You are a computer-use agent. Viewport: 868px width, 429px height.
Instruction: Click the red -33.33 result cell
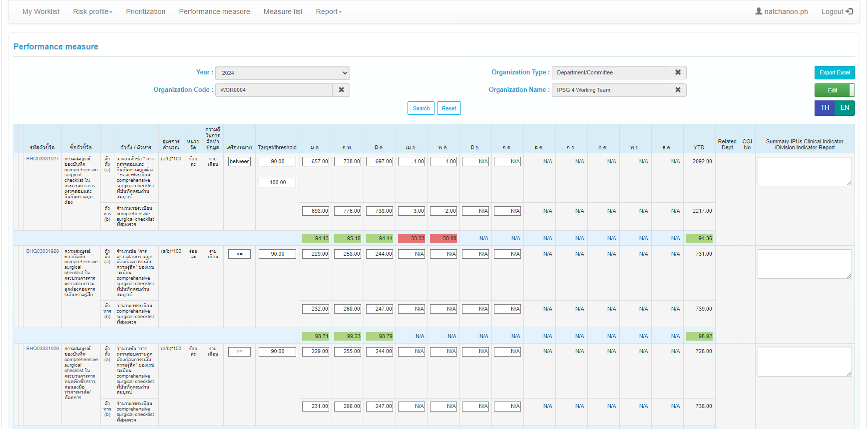[x=412, y=238]
